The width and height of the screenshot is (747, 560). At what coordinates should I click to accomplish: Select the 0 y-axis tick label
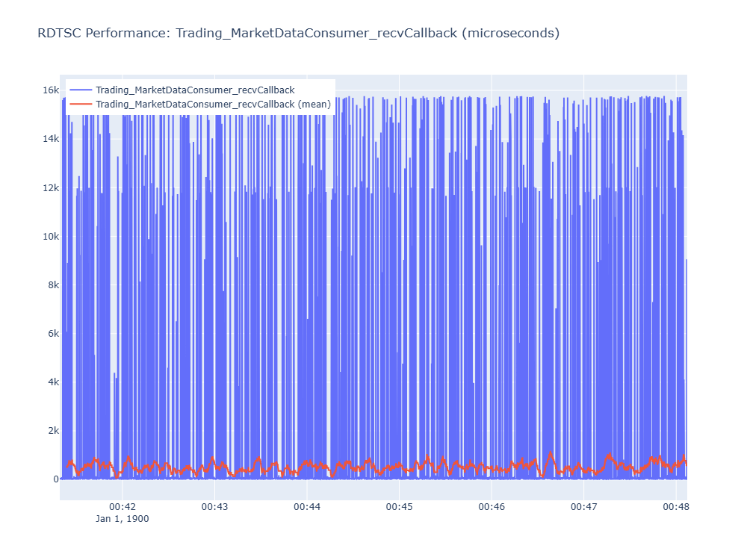[56, 479]
